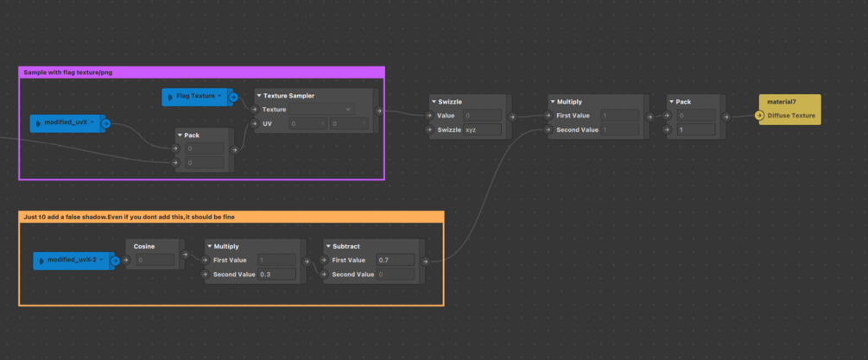The height and width of the screenshot is (360, 868).
Task: Collapse the Pack node in purple frame
Action: pos(180,135)
